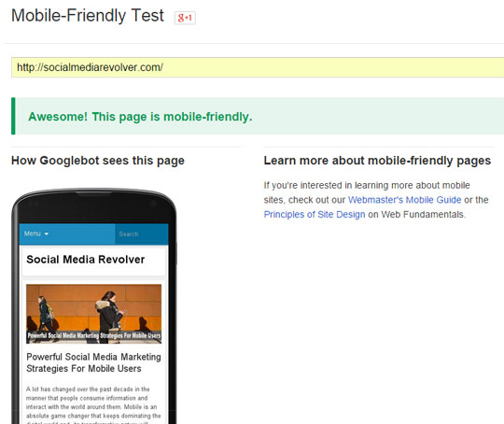Click the Social Media Revolver site title
504x424 pixels.
86,260
